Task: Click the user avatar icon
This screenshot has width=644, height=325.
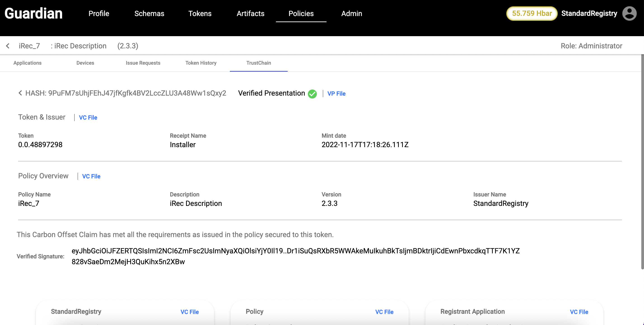Action: pos(629,14)
